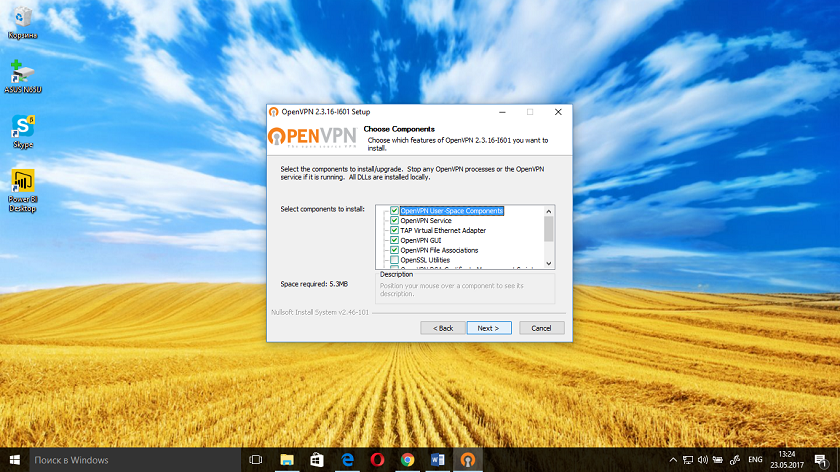Viewport: 840px width, 472px height.
Task: Launch Skype from the desktop
Action: [22, 131]
